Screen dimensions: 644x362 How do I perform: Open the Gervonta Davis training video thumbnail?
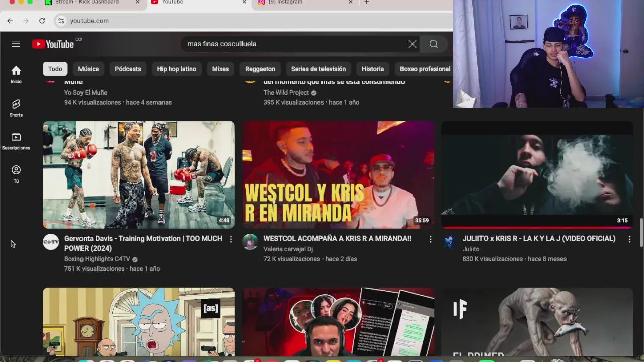tap(139, 174)
